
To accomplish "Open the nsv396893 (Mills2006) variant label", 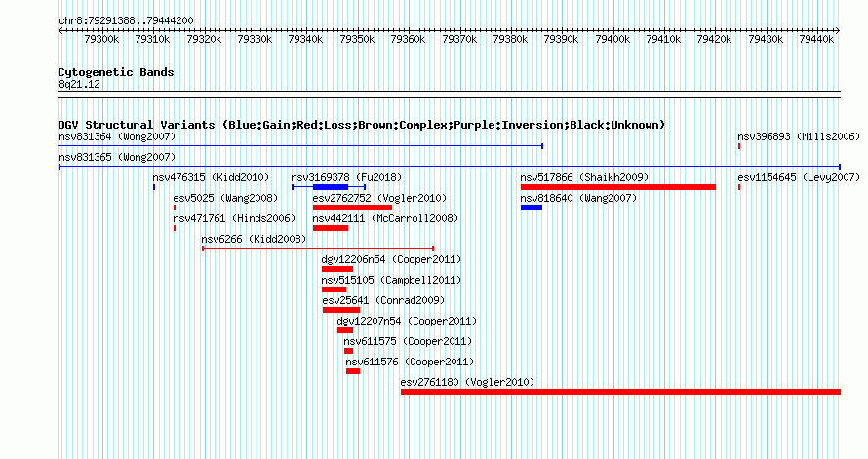I will point(799,136).
